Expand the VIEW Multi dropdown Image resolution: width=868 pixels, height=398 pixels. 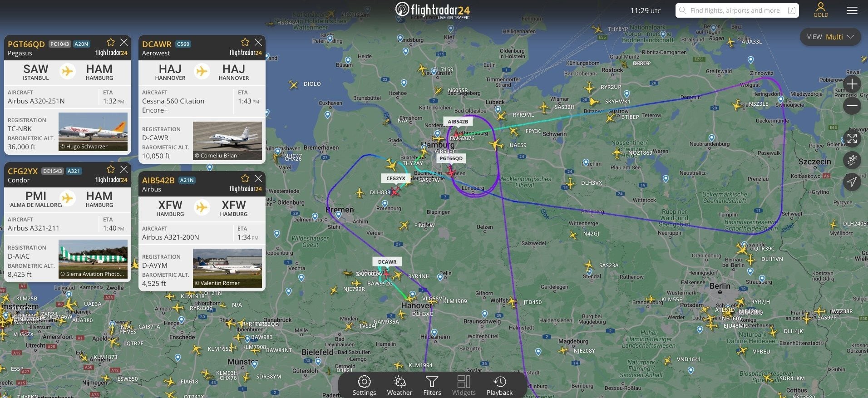pyautogui.click(x=830, y=37)
